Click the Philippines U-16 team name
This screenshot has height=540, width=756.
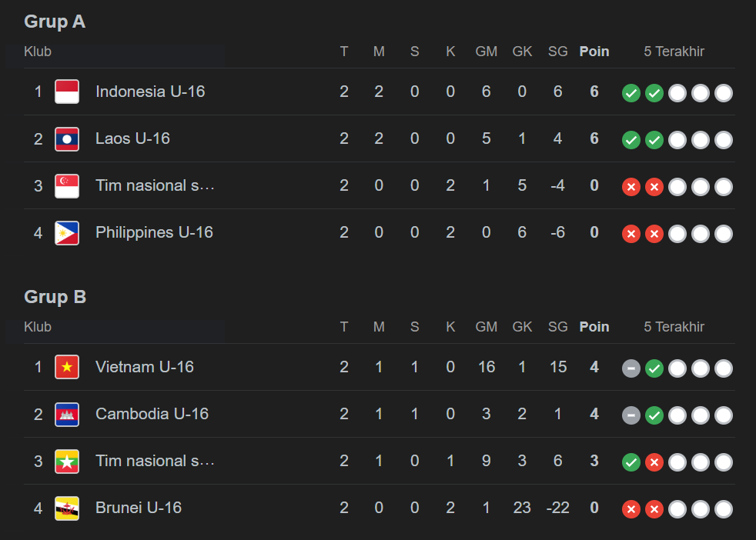154,232
